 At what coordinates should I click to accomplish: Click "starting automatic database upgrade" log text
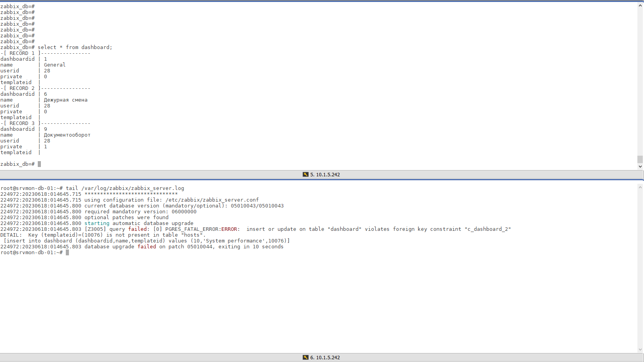tap(139, 223)
